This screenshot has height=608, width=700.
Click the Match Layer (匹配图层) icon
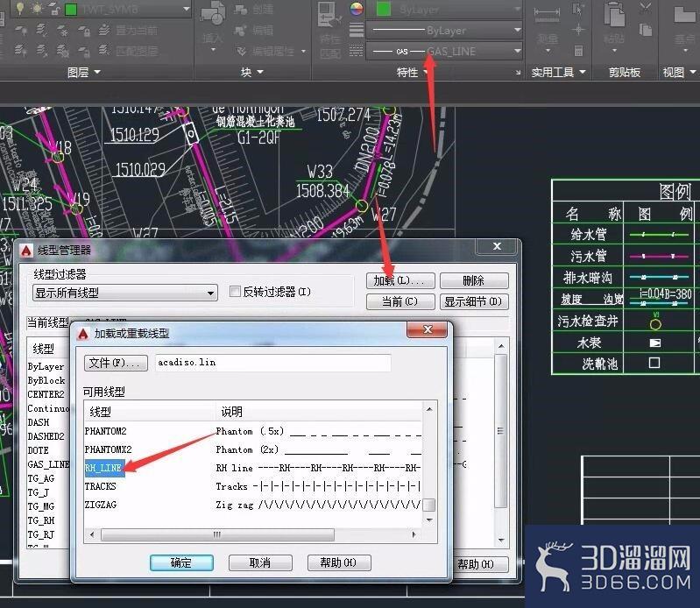click(x=104, y=50)
